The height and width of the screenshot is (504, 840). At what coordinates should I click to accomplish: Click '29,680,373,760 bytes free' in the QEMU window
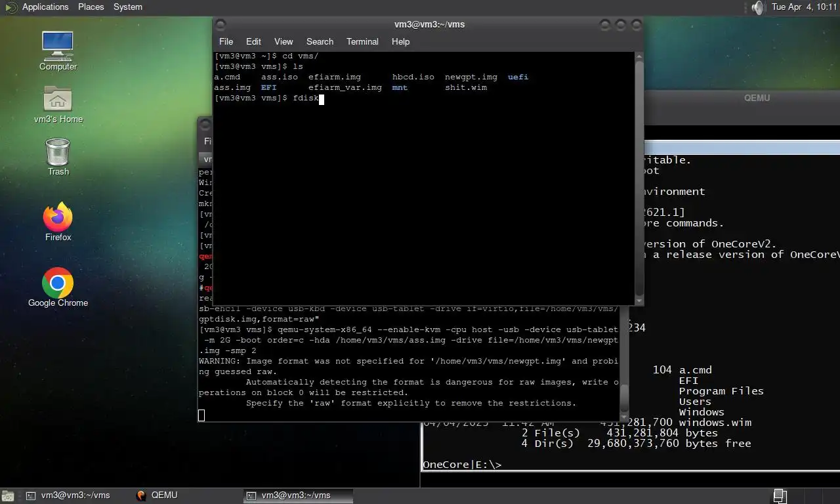click(669, 443)
